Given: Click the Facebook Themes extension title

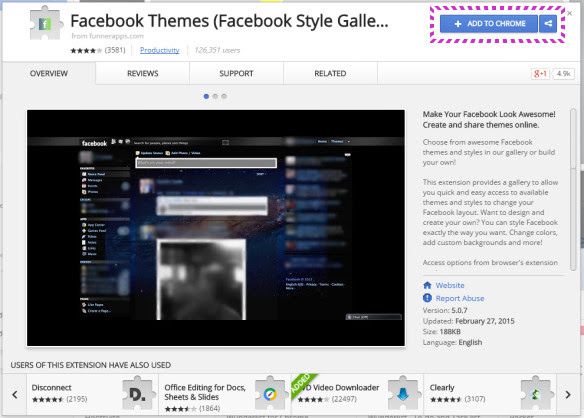Looking at the screenshot, I should pyautogui.click(x=229, y=21).
